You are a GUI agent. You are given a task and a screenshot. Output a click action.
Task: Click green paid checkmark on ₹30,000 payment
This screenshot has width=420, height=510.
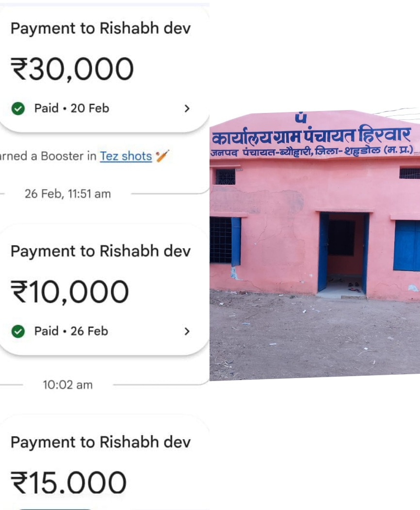coord(18,108)
